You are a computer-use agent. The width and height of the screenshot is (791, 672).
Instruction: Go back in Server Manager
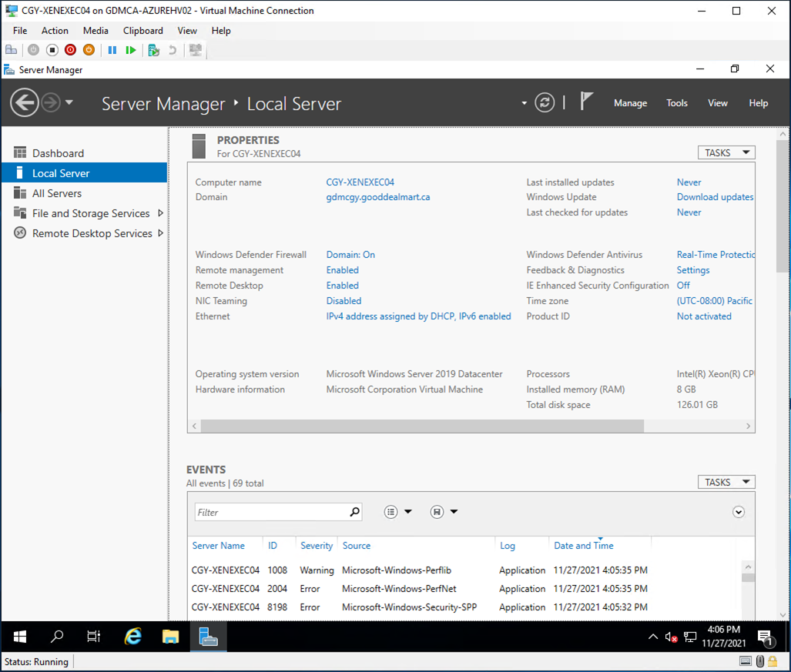[24, 103]
